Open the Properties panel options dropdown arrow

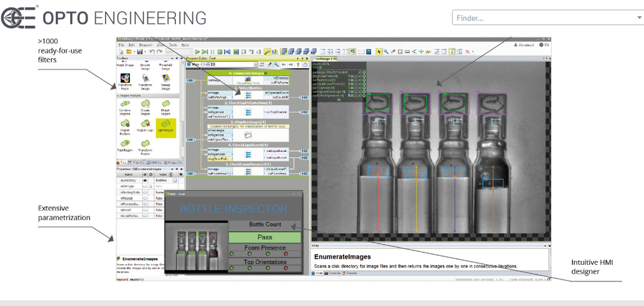172,169
